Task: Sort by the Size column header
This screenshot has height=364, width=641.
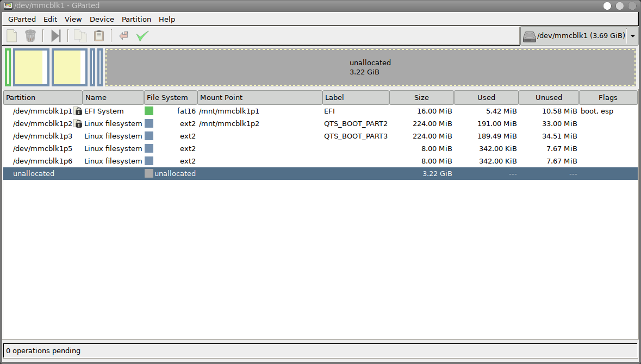Action: (x=421, y=98)
